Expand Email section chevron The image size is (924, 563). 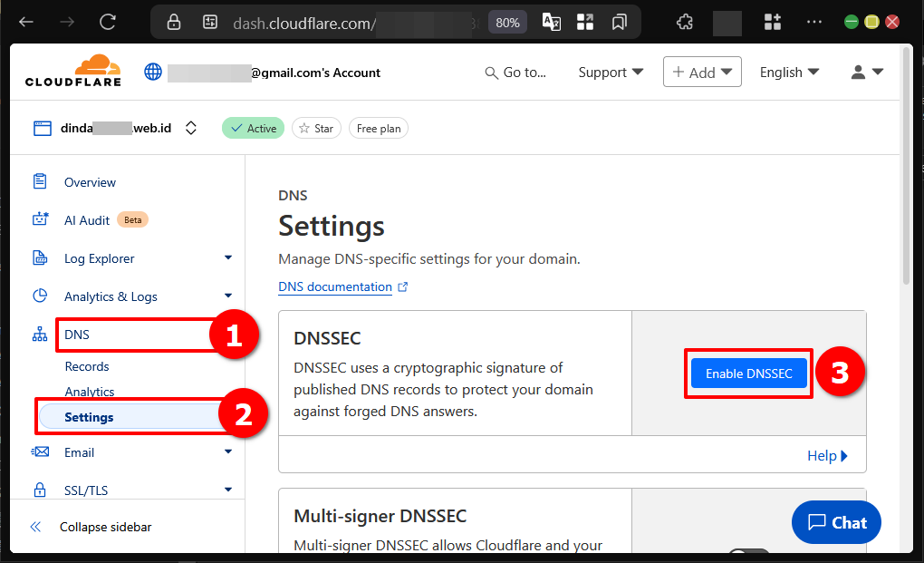pyautogui.click(x=228, y=451)
